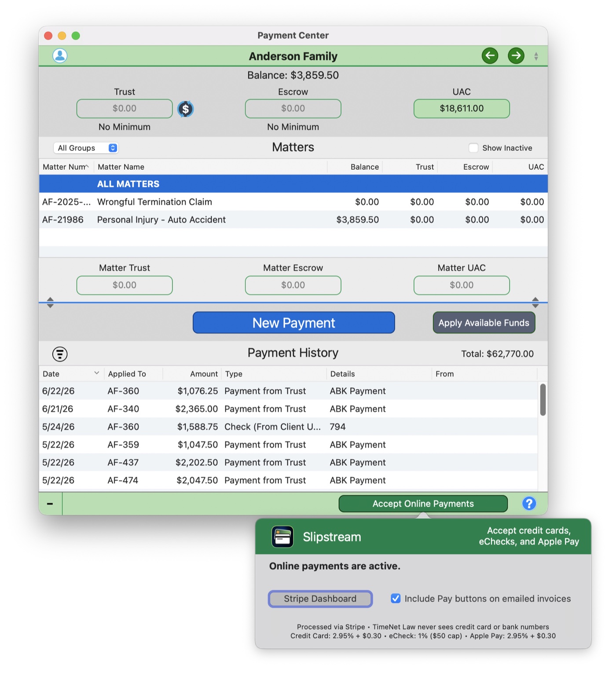616x676 pixels.
Task: Click the client Trust amount field
Action: [x=125, y=109]
